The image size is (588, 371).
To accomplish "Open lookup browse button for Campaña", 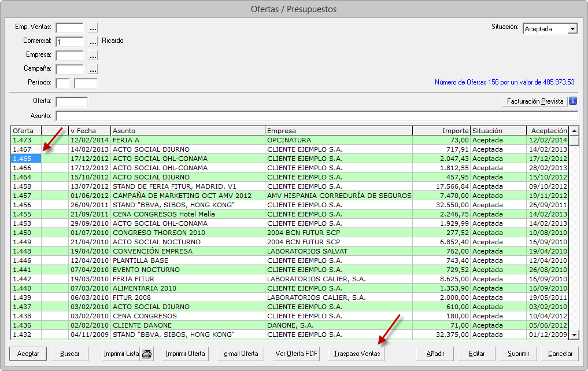I will (x=93, y=69).
